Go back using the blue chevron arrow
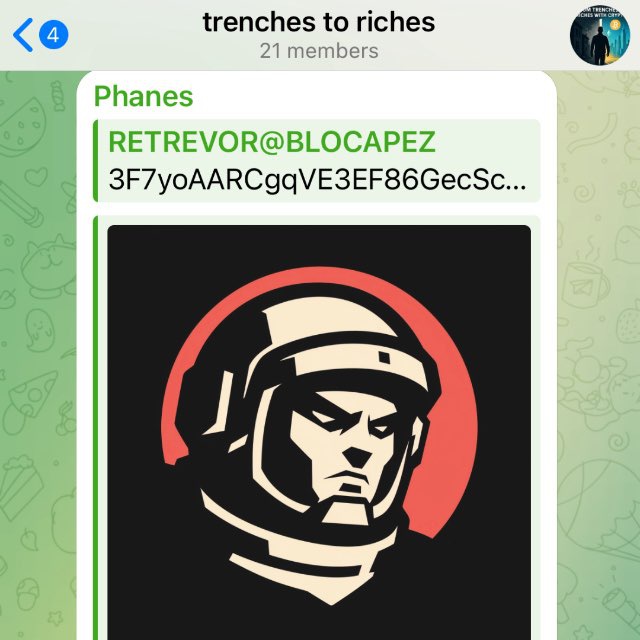 tap(23, 35)
